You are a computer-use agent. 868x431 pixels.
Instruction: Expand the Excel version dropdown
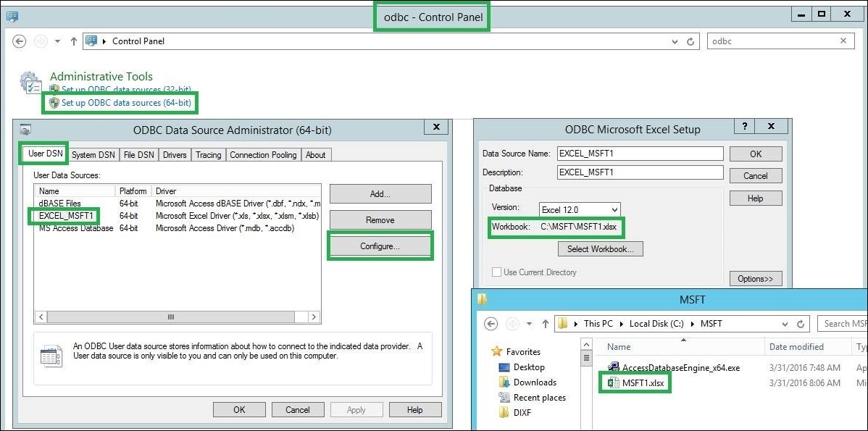click(614, 210)
